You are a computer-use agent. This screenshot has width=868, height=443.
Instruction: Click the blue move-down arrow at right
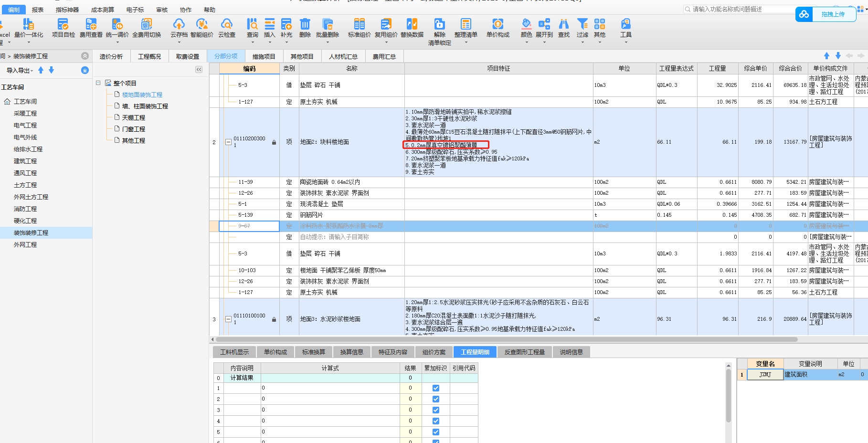click(x=838, y=56)
